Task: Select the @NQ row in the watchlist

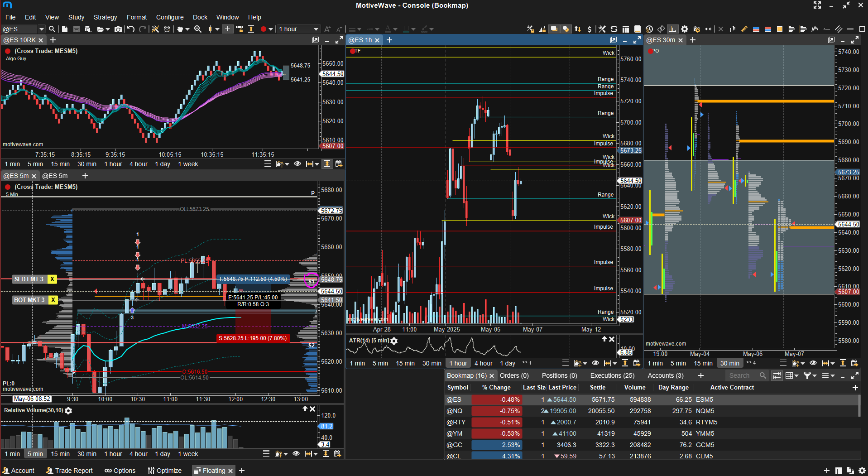Action: [651, 411]
